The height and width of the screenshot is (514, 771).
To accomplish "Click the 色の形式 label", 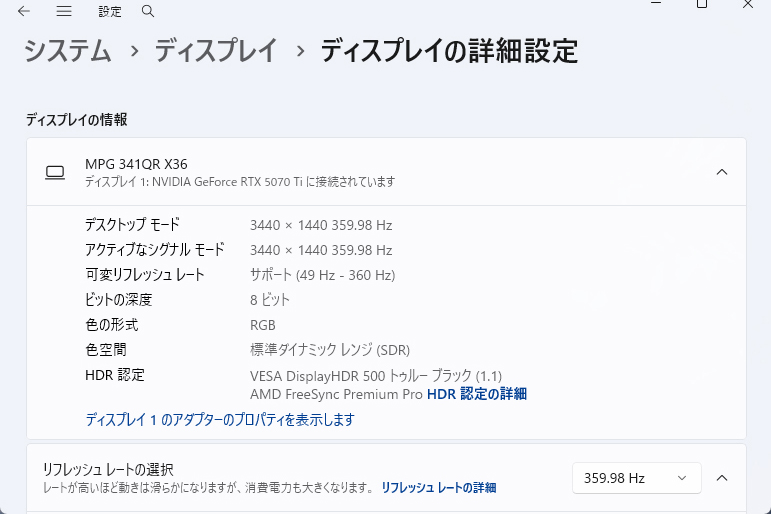I will [112, 325].
